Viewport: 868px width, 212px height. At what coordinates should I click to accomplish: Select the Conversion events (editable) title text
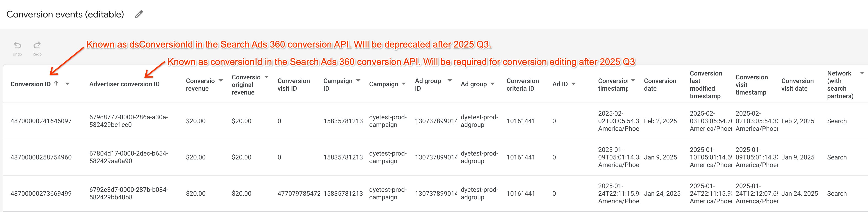click(65, 14)
